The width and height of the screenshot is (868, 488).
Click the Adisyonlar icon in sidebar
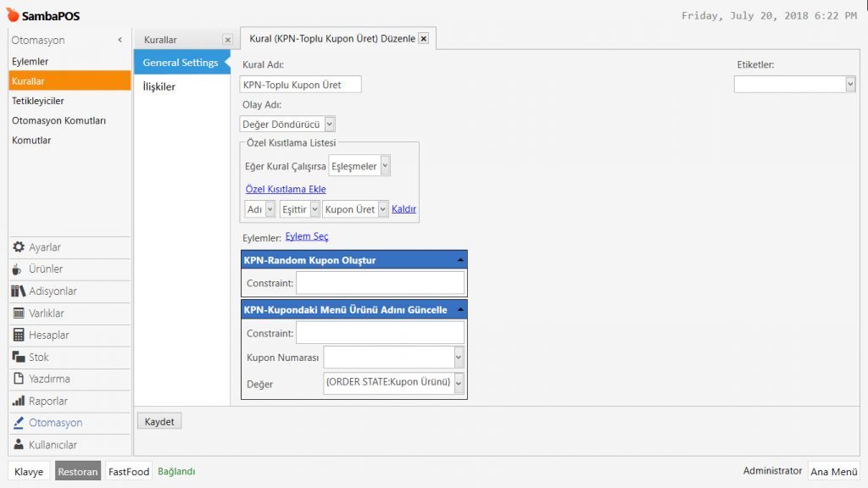19,291
